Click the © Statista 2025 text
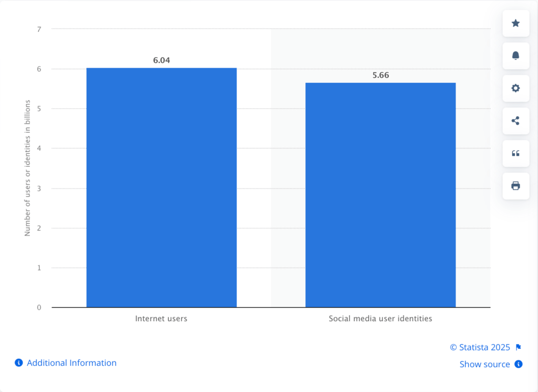 click(480, 347)
